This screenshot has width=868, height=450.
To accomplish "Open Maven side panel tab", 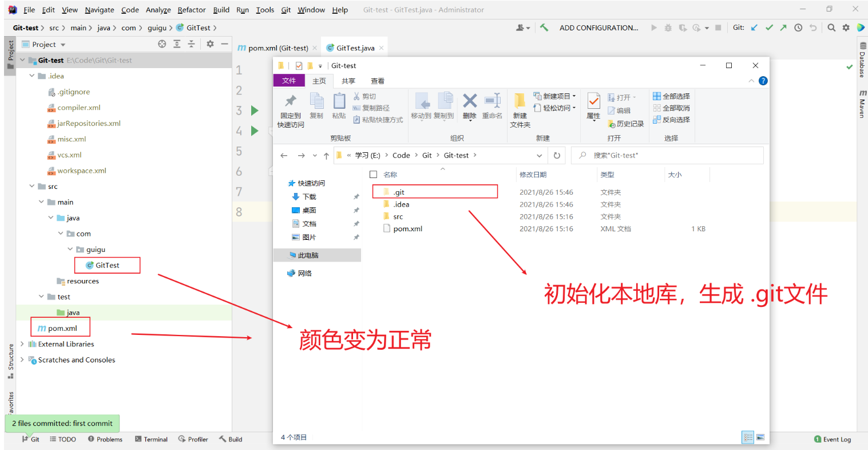I will click(x=862, y=104).
